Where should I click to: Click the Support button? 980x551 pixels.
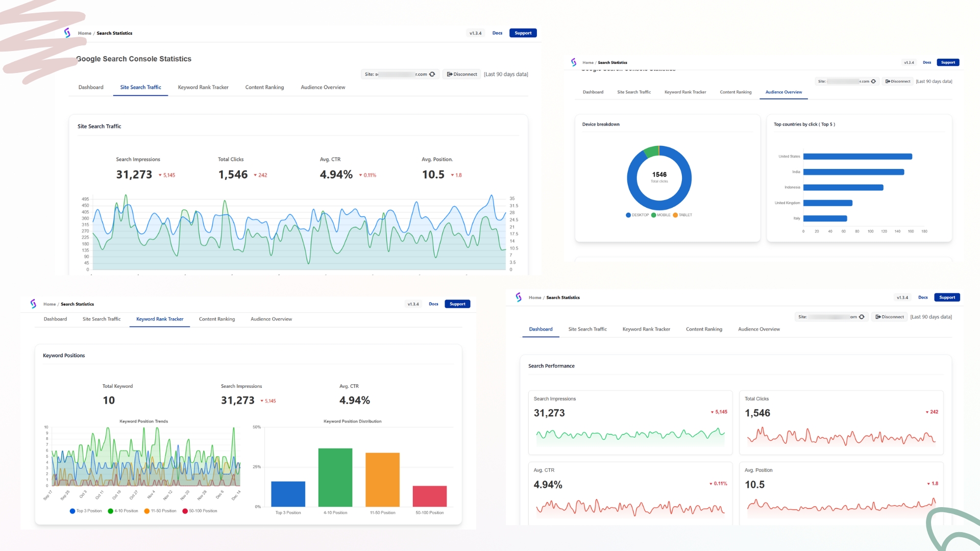coord(523,33)
